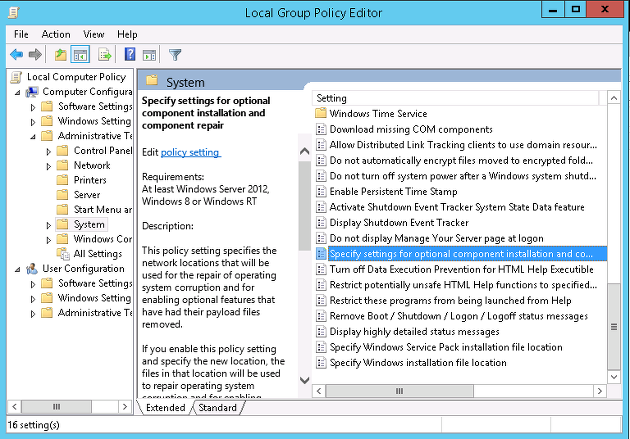The width and height of the screenshot is (630, 439).
Task: Select Remove Boot / Shutdown / Logon status messages
Action: pyautogui.click(x=458, y=316)
